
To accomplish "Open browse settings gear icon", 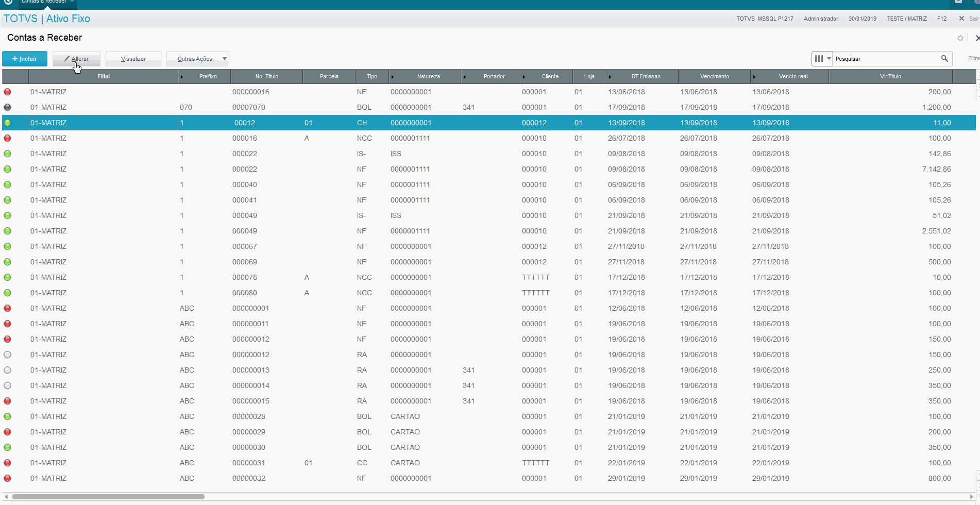I will tap(960, 38).
